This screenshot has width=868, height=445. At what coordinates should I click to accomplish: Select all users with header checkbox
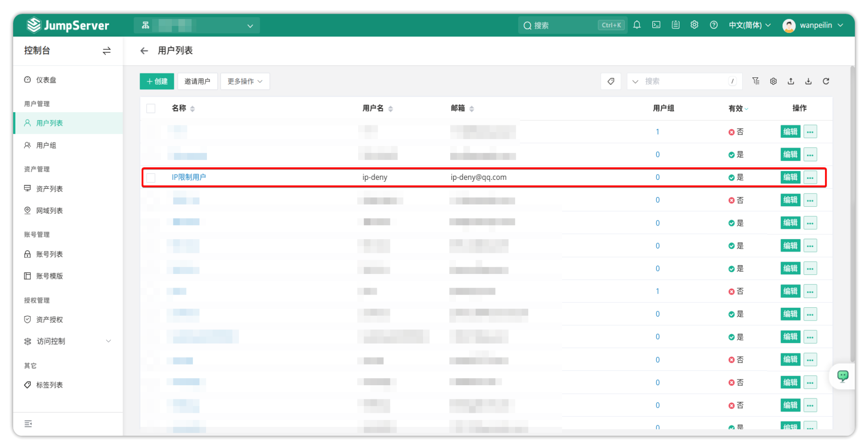151,109
